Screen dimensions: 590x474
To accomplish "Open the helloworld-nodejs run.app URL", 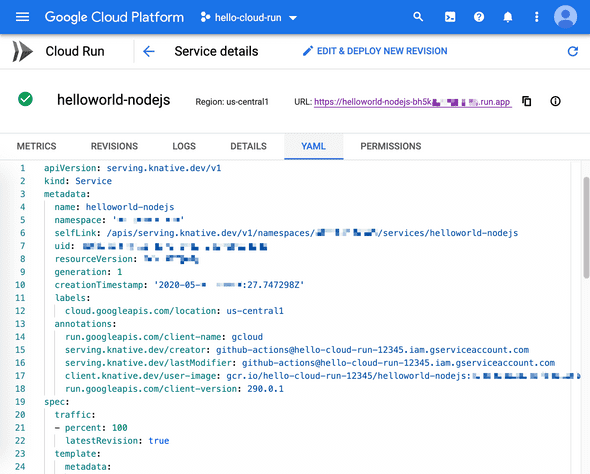I will 413,102.
